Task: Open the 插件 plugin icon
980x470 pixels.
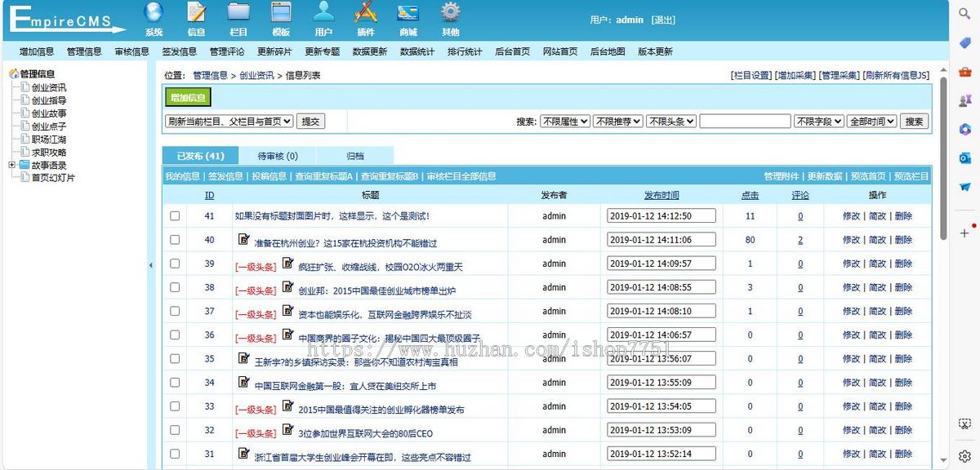Action: pos(366,12)
